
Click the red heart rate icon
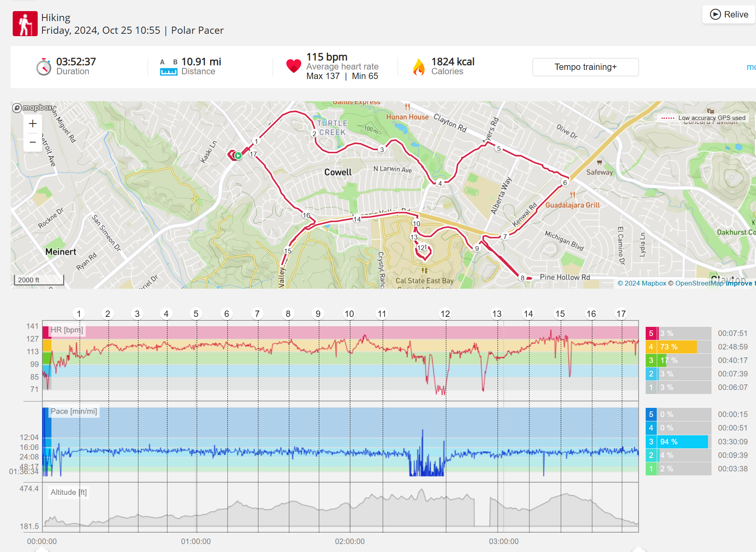point(294,66)
